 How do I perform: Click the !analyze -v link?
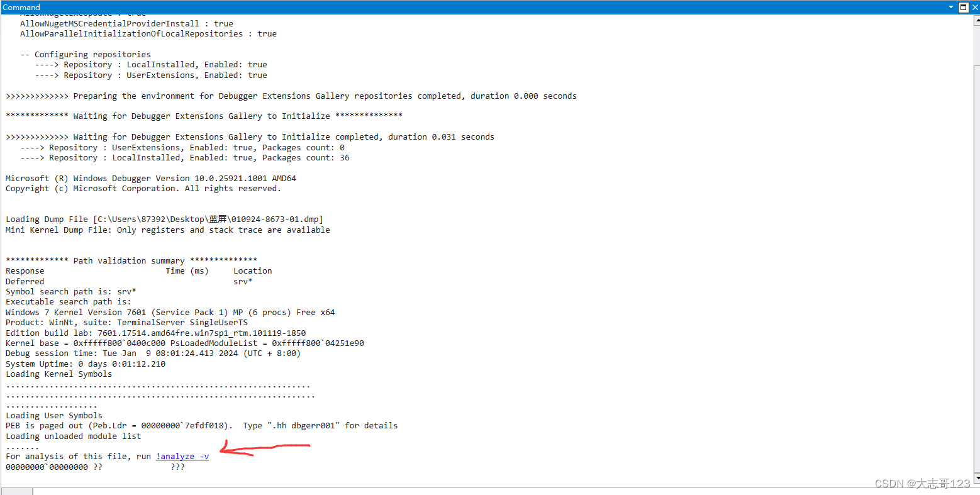click(182, 457)
